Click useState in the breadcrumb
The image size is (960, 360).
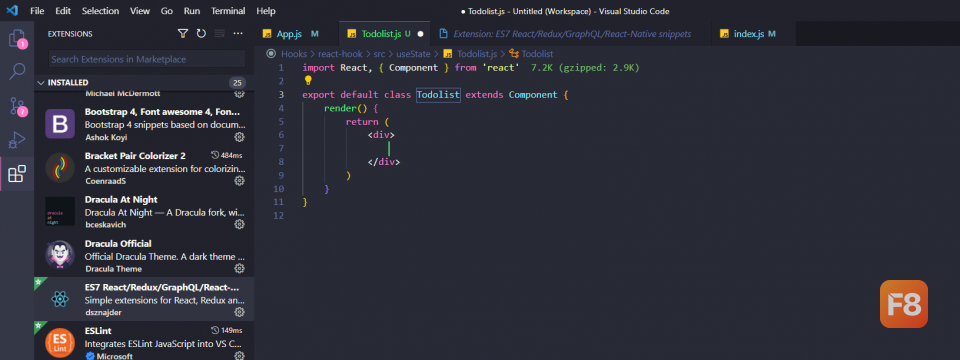click(413, 54)
